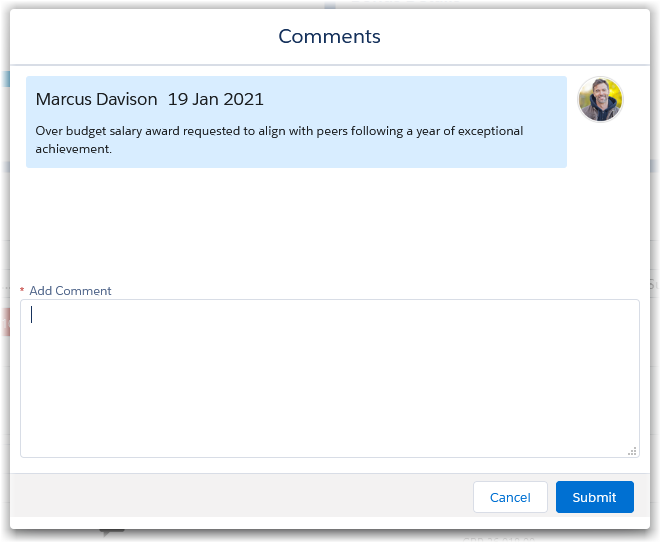Click the speech bubble icon behind the dialog

112,534
